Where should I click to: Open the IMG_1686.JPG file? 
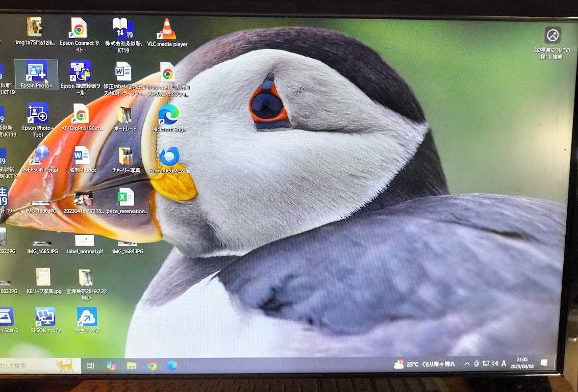pos(41,203)
